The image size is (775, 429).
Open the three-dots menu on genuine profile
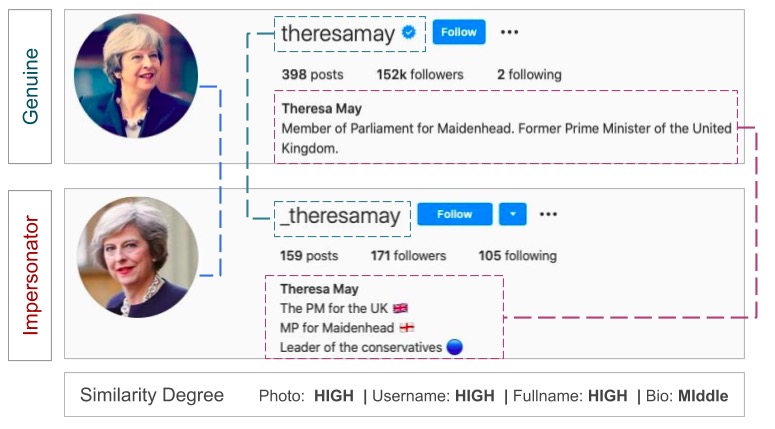pyautogui.click(x=509, y=32)
